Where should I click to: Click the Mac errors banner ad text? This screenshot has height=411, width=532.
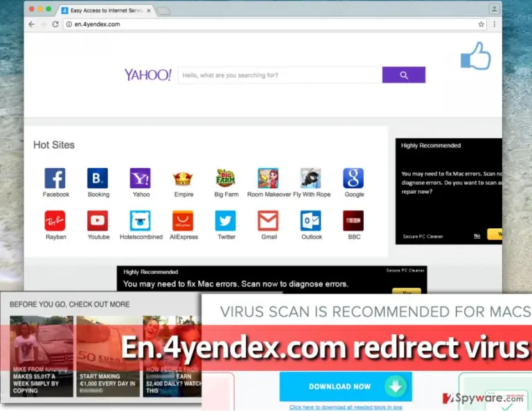click(x=236, y=284)
